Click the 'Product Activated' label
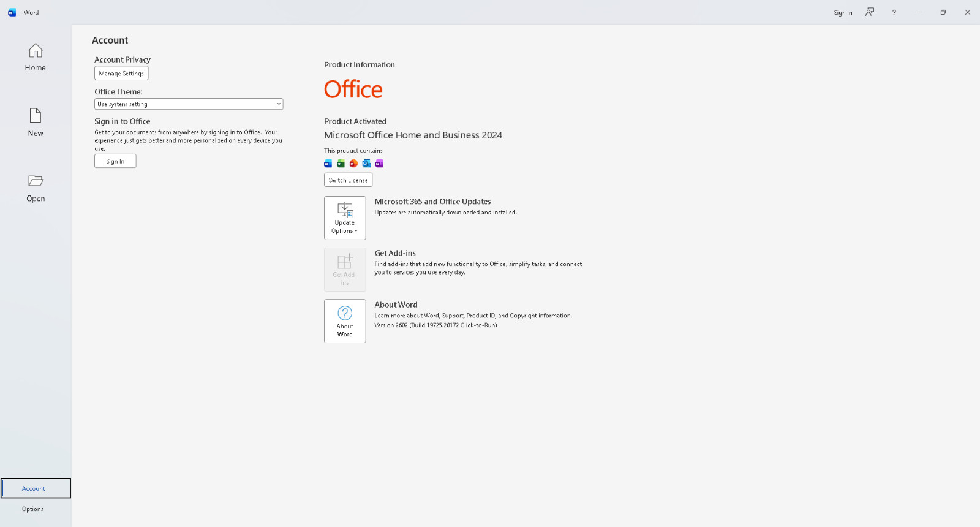This screenshot has height=527, width=980. click(x=355, y=121)
